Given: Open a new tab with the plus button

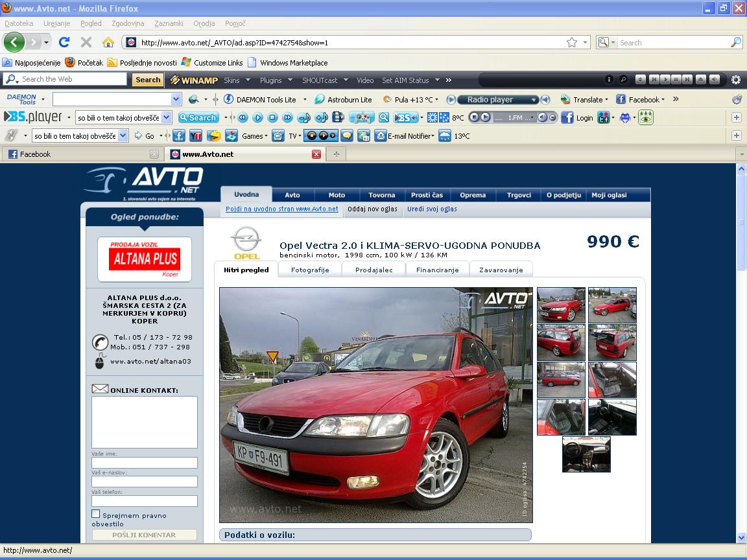Looking at the screenshot, I should [337, 154].
